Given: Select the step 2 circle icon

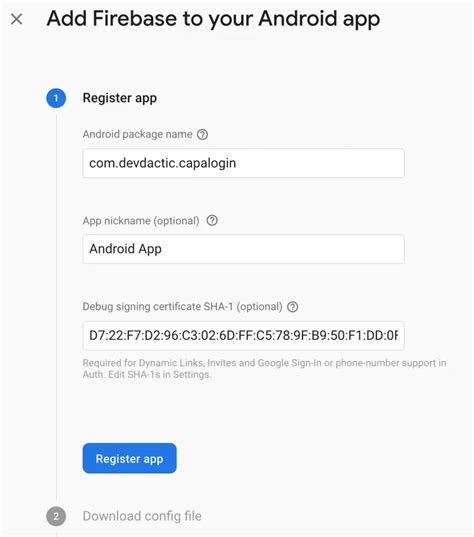Looking at the screenshot, I should point(56,516).
